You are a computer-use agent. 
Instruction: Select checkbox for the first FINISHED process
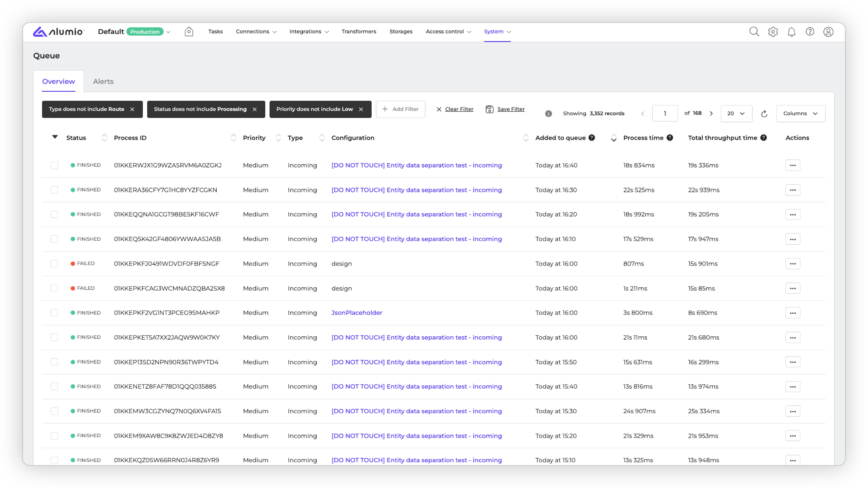(54, 165)
